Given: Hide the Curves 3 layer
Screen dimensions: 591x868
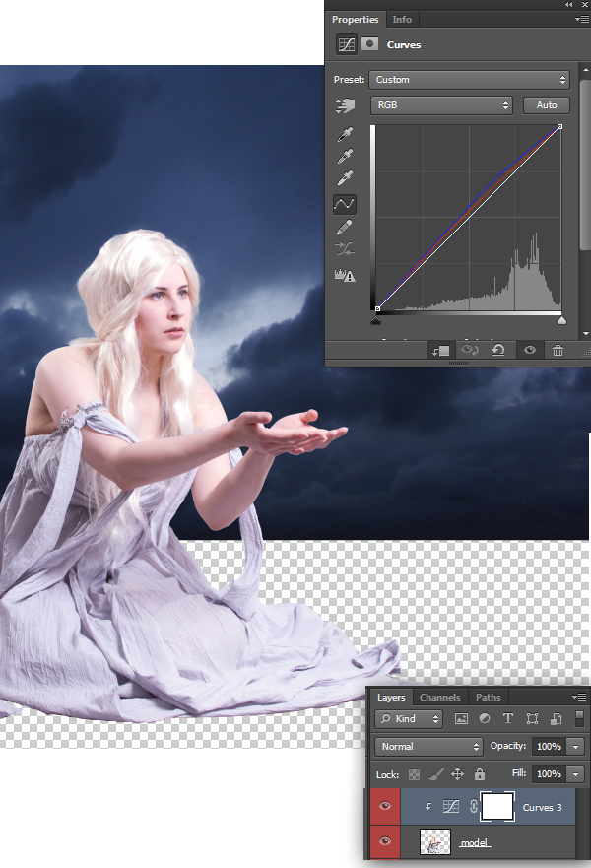Looking at the screenshot, I should click(x=385, y=806).
